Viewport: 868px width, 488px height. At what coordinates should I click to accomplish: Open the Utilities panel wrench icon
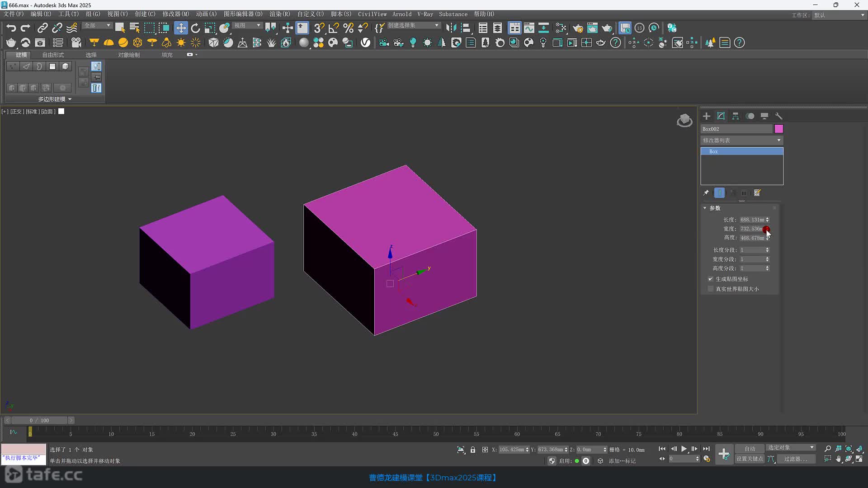click(x=779, y=116)
